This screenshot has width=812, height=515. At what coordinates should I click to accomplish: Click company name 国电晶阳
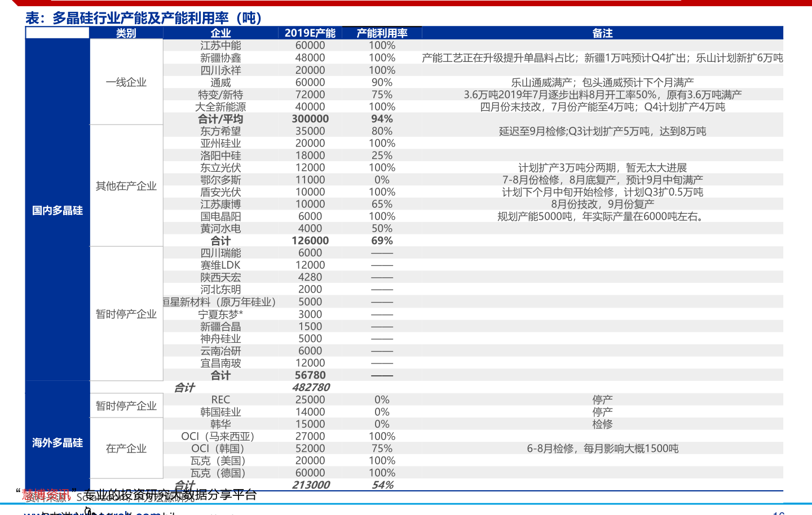tap(220, 217)
